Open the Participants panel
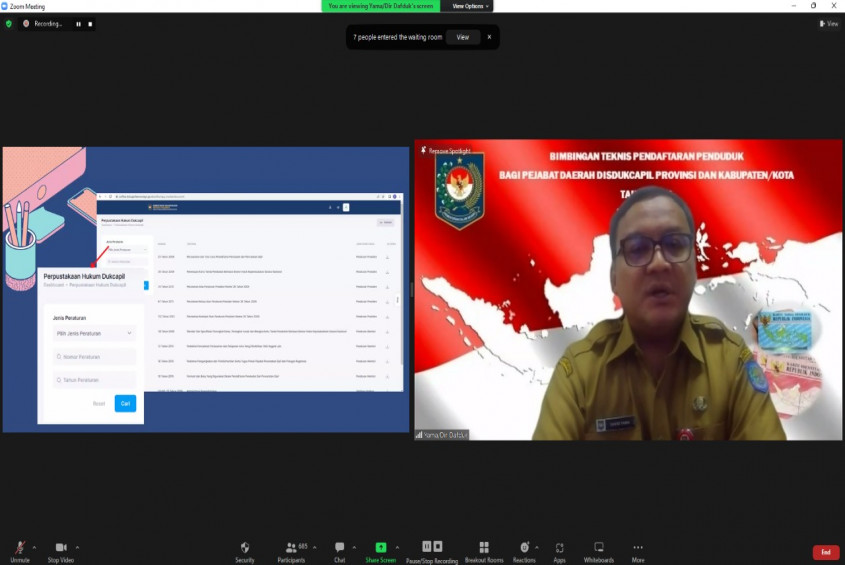 click(x=292, y=548)
